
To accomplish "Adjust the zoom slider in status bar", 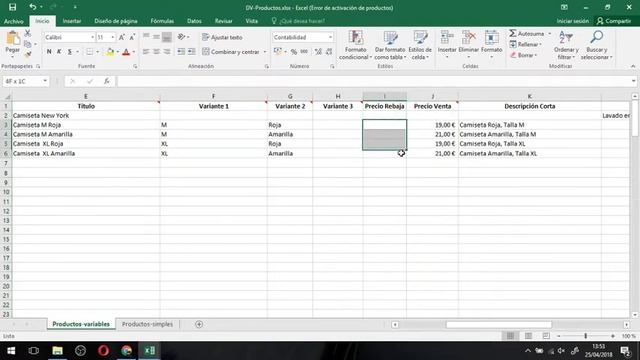I will click(x=585, y=336).
